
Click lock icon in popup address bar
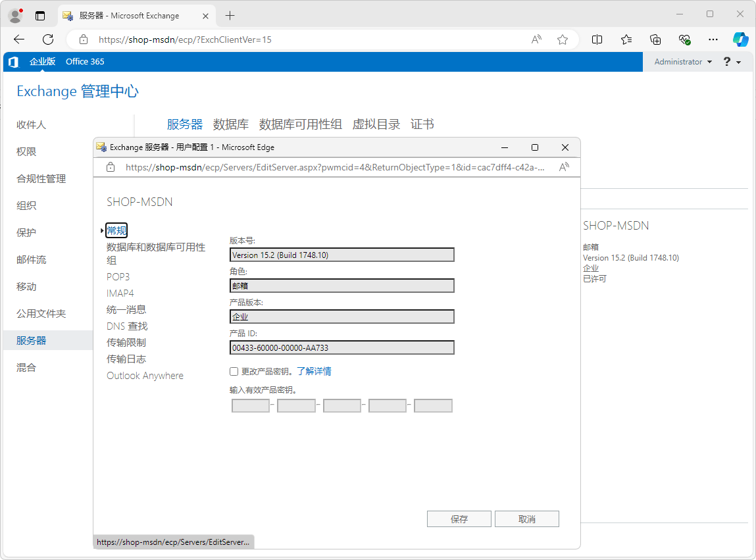pyautogui.click(x=111, y=167)
